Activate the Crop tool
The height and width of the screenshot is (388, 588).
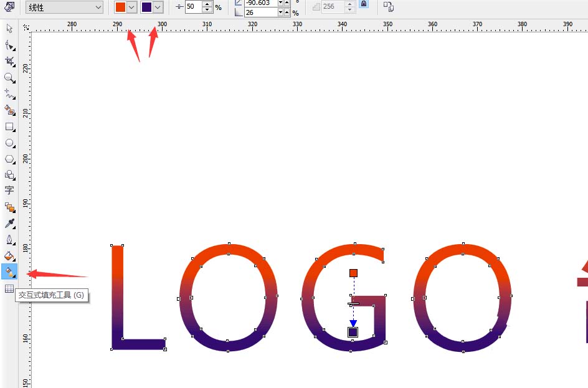tap(9, 61)
